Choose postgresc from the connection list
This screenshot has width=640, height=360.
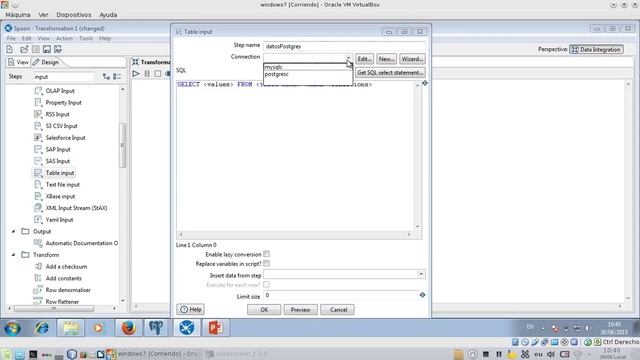(x=308, y=74)
